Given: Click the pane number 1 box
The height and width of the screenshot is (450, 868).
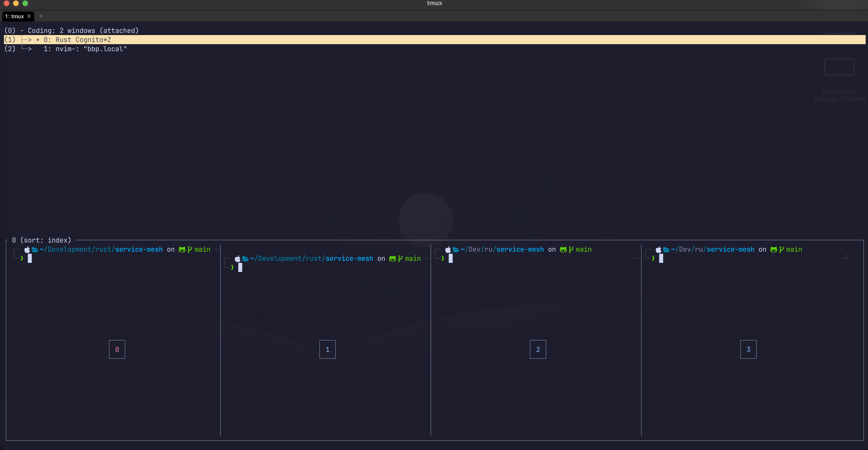Looking at the screenshot, I should coord(327,349).
